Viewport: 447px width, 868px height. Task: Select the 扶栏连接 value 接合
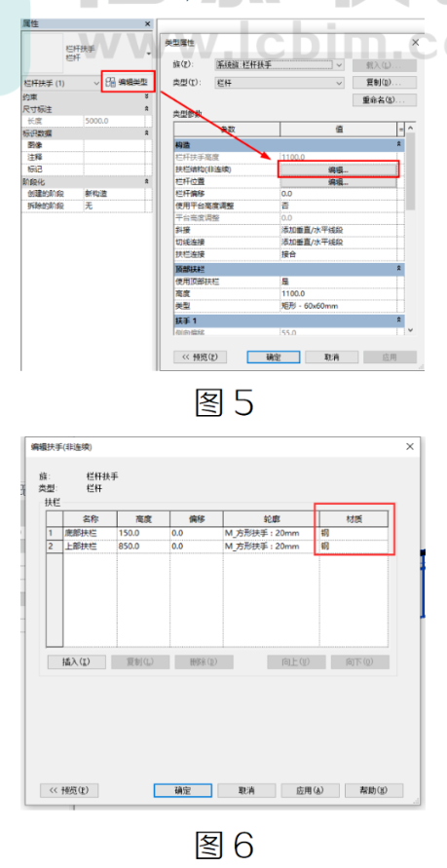point(338,254)
